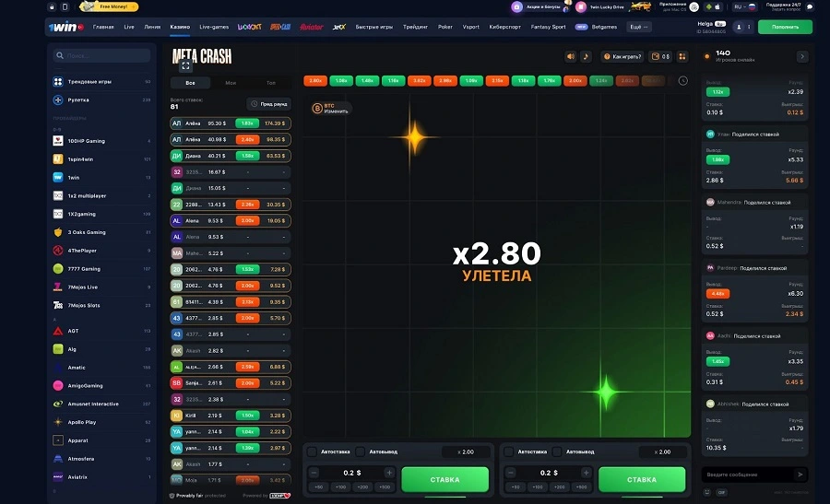
Task: Click the Поиск search field
Action: pyautogui.click(x=101, y=55)
